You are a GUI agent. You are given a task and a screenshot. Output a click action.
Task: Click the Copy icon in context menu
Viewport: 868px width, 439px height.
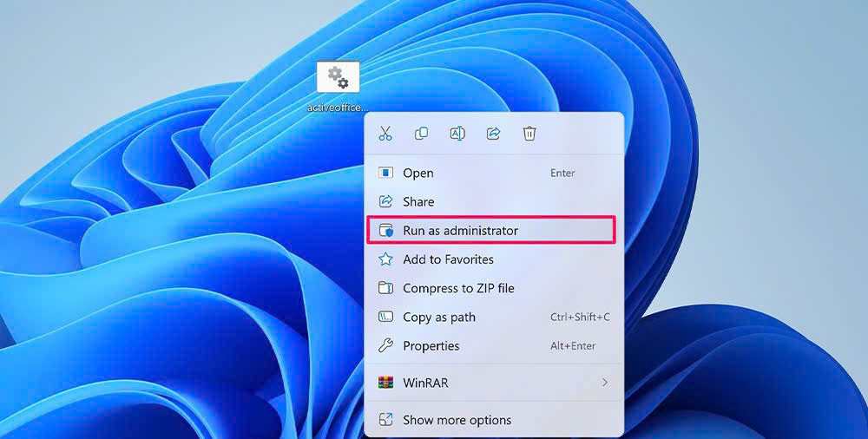[421, 134]
